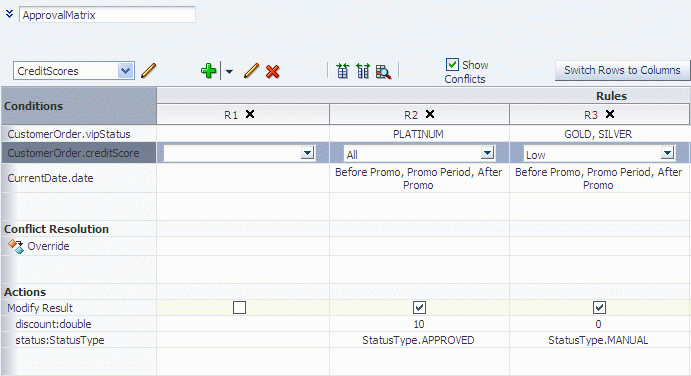Open the R3 creditScore dropdown showing Low
Screen dimensions: 691x376
(667, 153)
